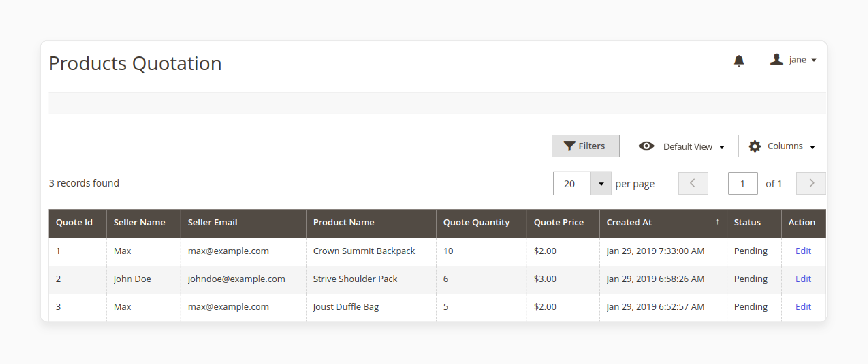The image size is (868, 364).
Task: Click the current page number field
Action: [743, 184]
